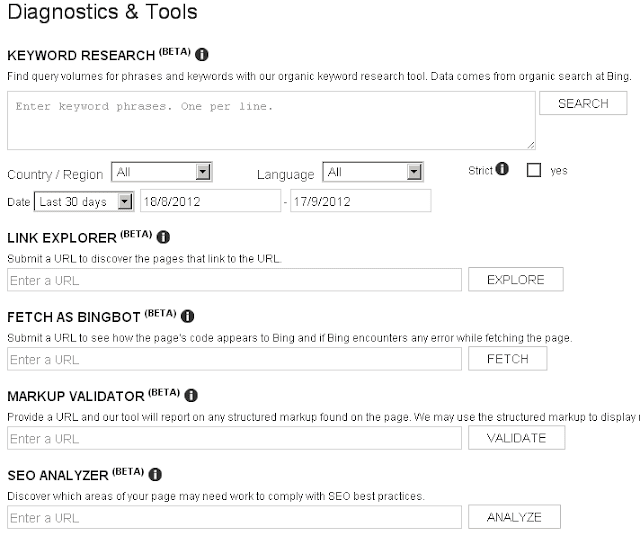
Task: Open info icon next to Fetch as Bingbot
Action: [x=187, y=316]
